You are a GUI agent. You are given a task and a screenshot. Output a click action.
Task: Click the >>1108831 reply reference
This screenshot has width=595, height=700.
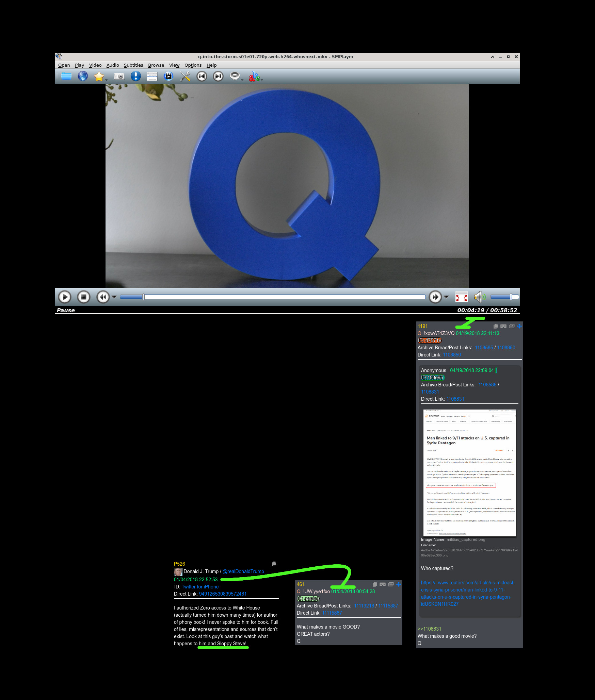[429, 629]
